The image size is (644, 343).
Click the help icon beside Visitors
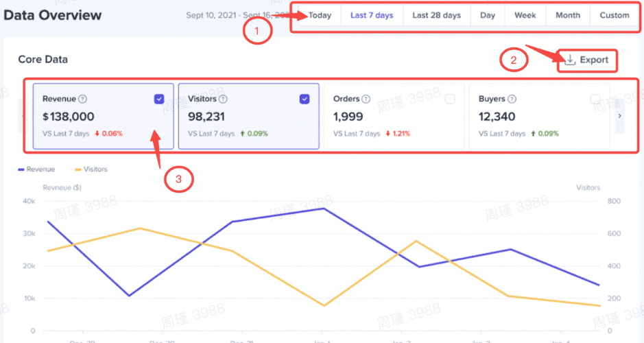[x=223, y=99]
